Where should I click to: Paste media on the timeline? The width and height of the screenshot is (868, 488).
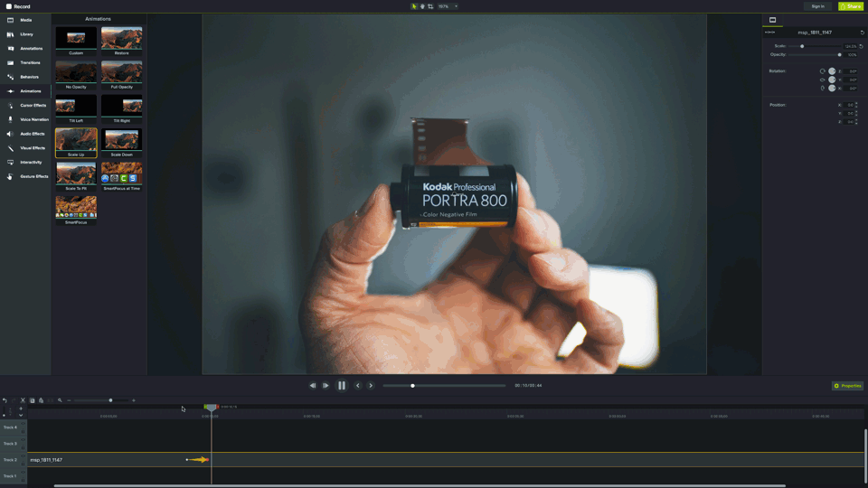41,400
